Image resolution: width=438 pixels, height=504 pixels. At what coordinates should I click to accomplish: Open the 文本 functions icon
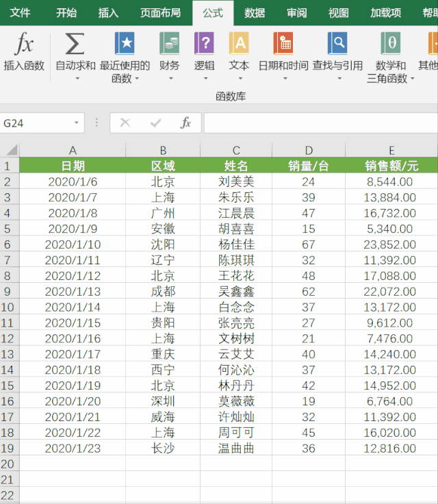tap(239, 43)
